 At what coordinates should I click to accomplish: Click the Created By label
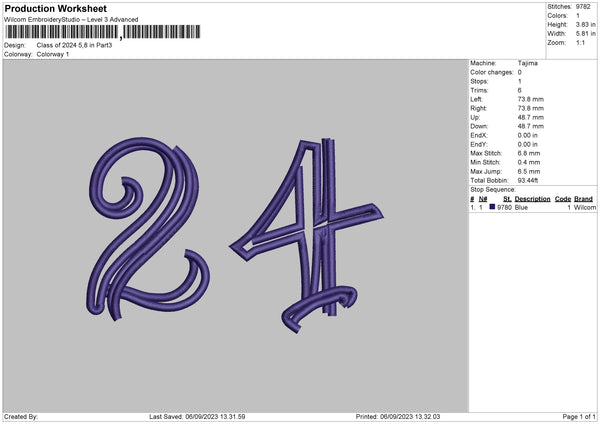tap(21, 417)
